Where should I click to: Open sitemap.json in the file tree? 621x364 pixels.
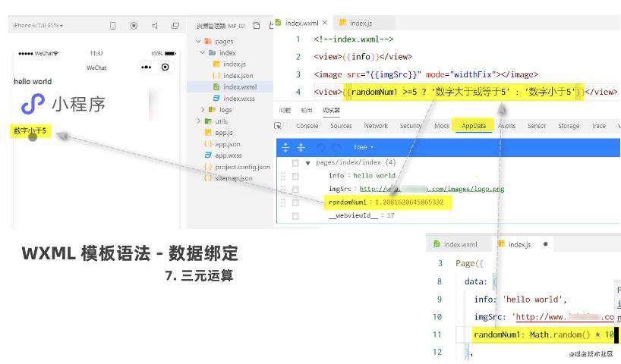point(233,178)
